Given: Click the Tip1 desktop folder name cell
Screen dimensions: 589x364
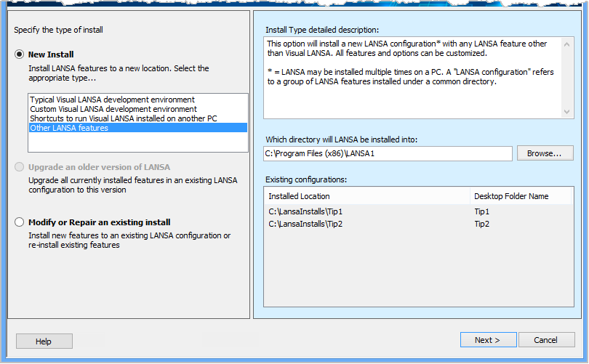Looking at the screenshot, I should [482, 211].
